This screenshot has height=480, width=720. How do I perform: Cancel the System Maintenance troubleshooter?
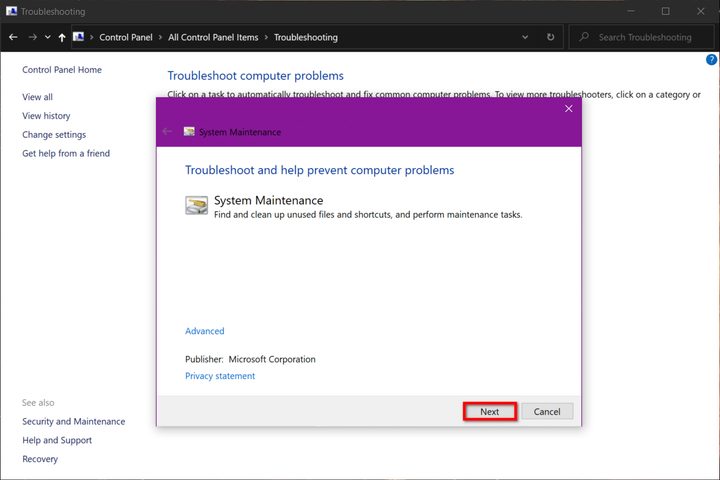[547, 412]
